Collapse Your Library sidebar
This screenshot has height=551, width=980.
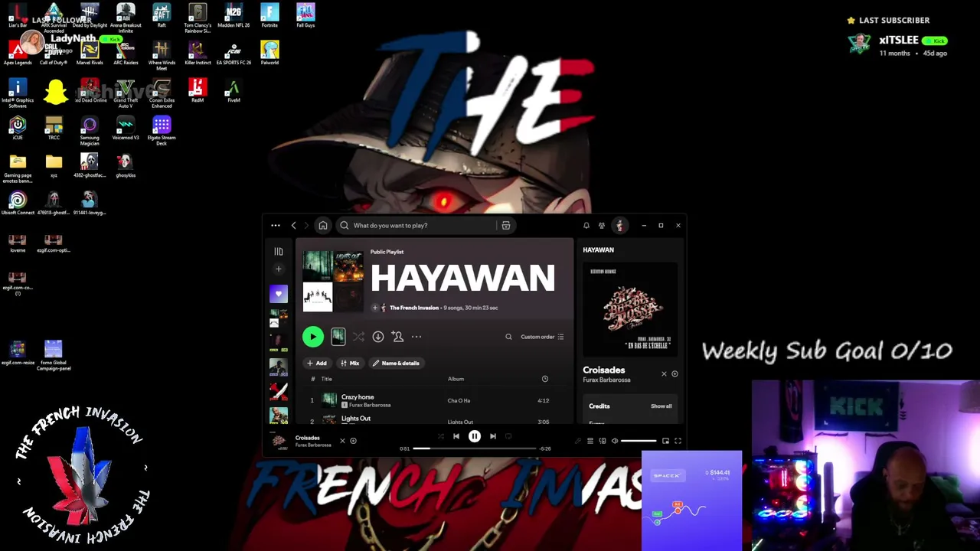pos(279,251)
